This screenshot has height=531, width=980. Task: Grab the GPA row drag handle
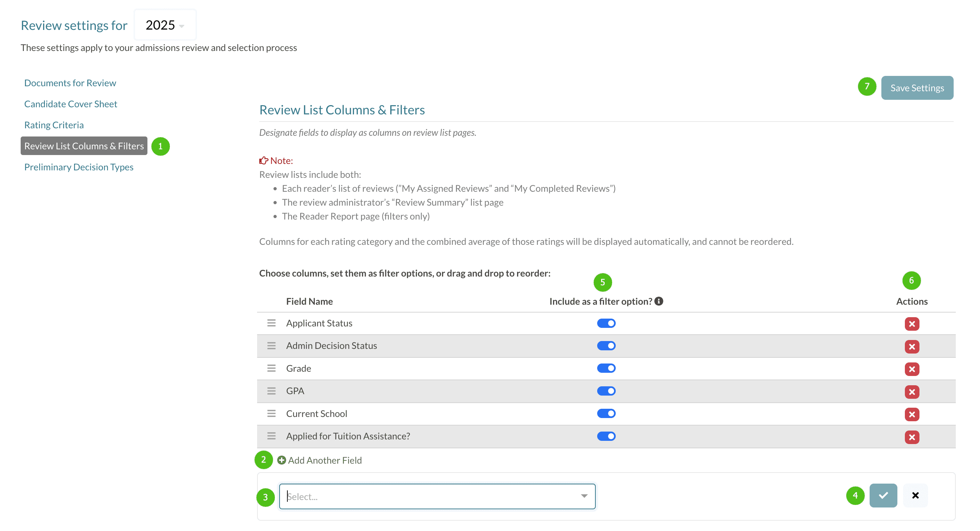271,391
